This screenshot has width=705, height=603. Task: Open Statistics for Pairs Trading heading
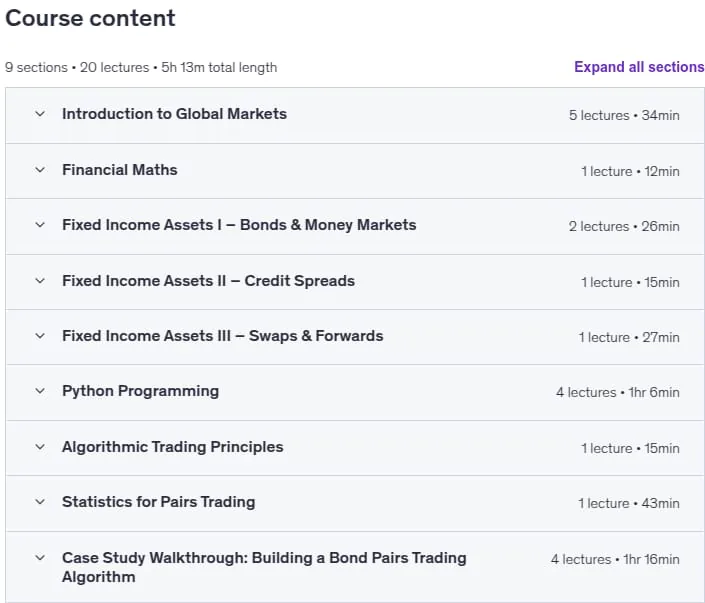[159, 502]
